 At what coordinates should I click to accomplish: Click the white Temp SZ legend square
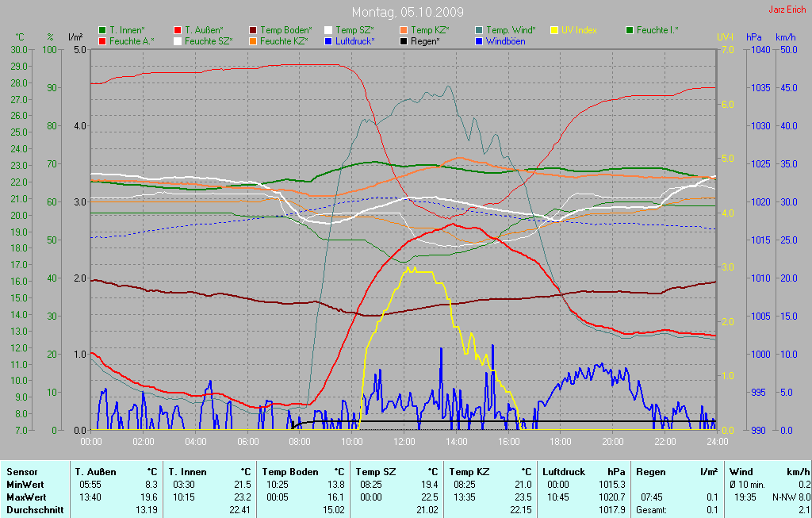point(328,30)
